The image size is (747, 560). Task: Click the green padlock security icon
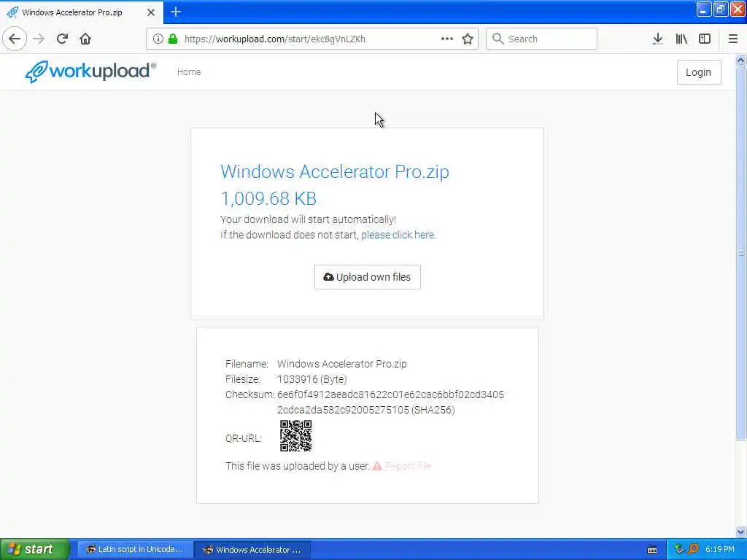tap(173, 39)
